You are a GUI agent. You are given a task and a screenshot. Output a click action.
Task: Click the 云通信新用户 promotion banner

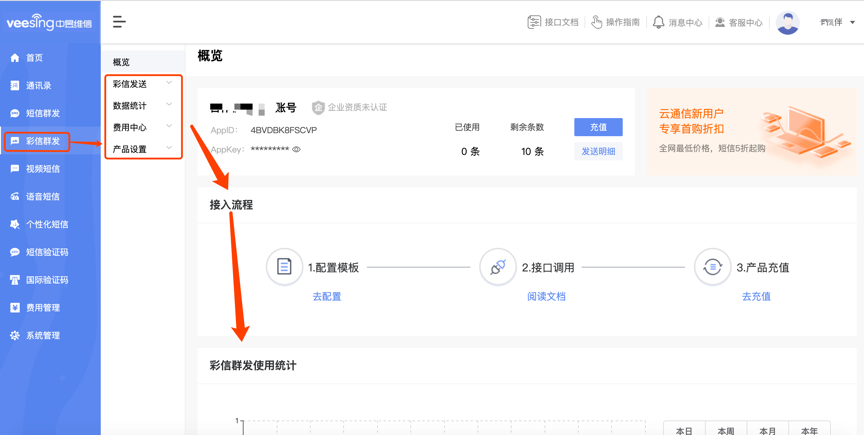click(752, 132)
